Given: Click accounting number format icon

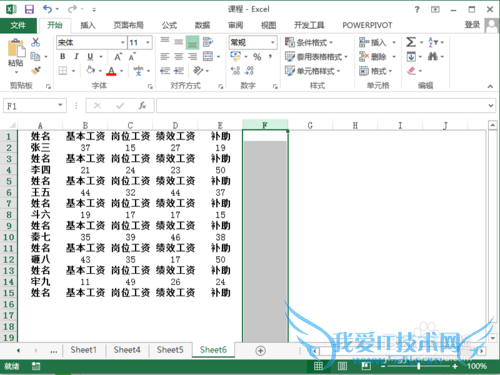Looking at the screenshot, I should point(236,56).
